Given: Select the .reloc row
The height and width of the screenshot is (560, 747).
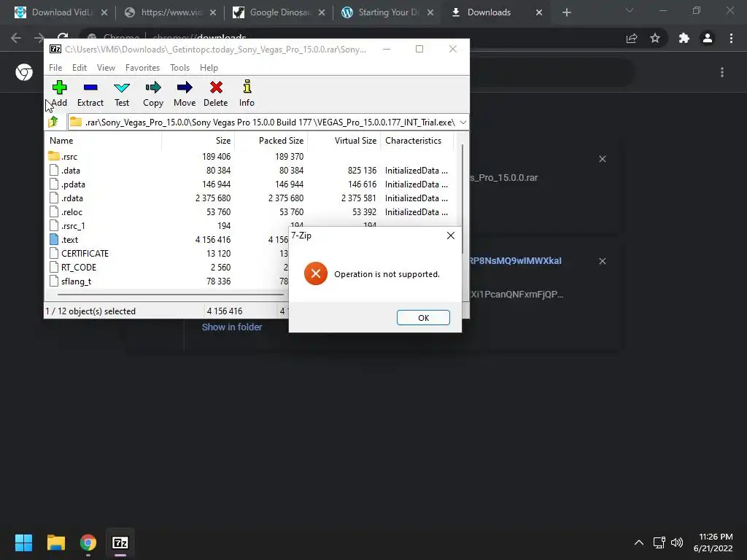Looking at the screenshot, I should (249, 212).
